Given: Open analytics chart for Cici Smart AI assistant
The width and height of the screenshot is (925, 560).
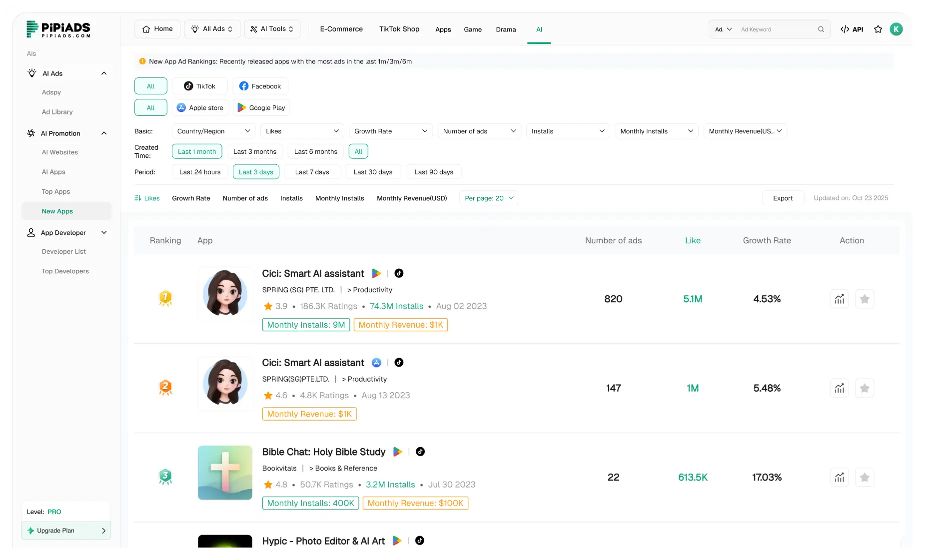Looking at the screenshot, I should tap(840, 299).
